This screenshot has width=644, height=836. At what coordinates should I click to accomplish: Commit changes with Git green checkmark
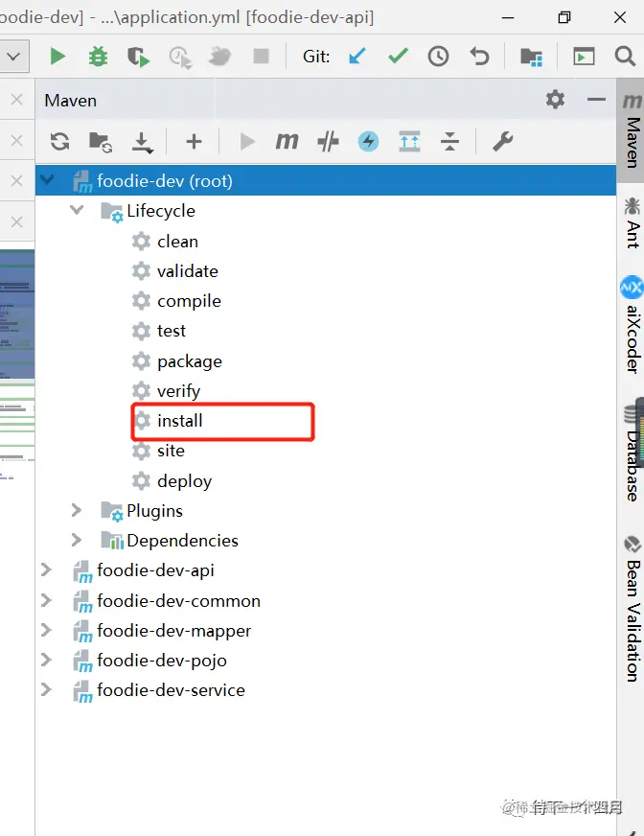(398, 56)
